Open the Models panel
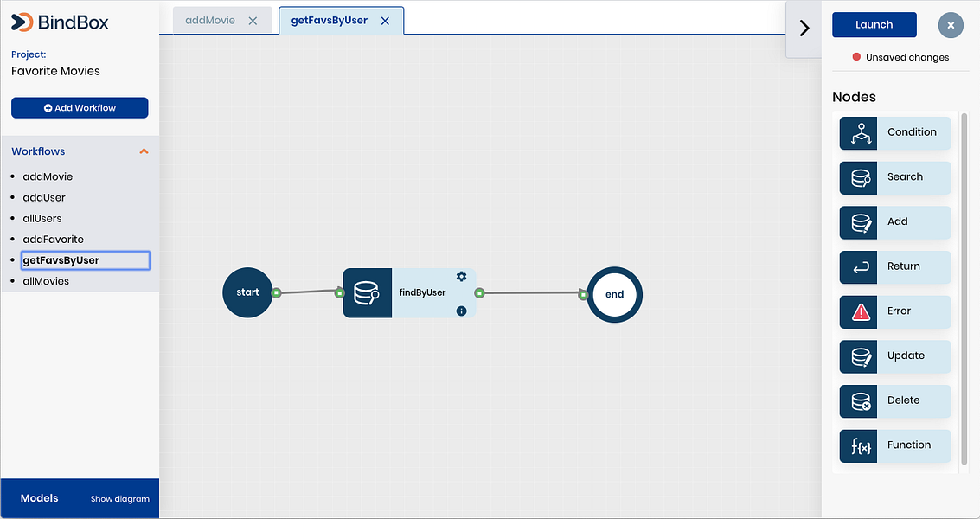This screenshot has width=980, height=519. click(x=40, y=498)
